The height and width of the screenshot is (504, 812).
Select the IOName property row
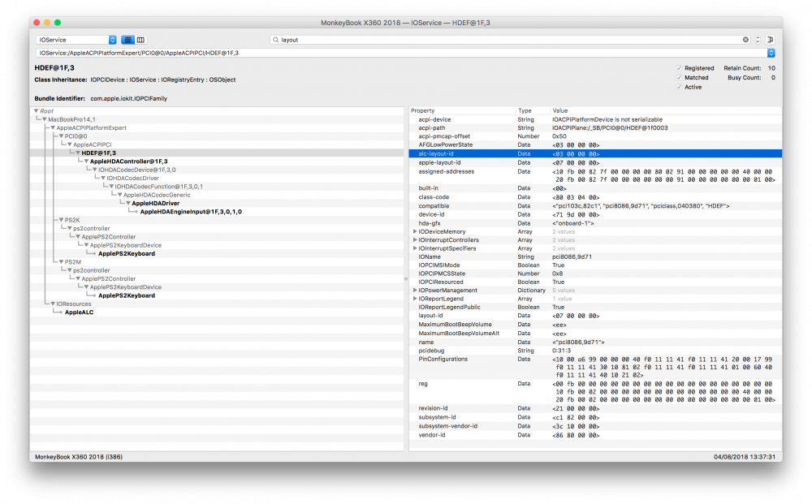tap(595, 256)
